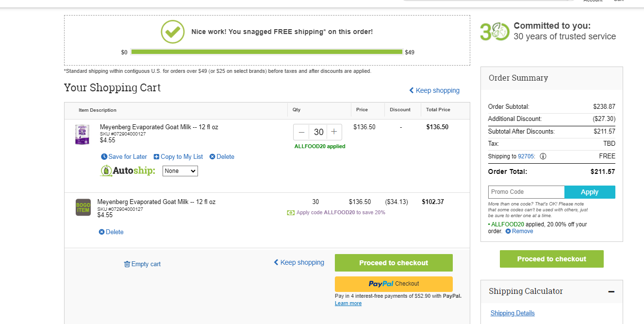The width and height of the screenshot is (644, 324).
Task: Click the shipping info circle icon
Action: (x=543, y=156)
